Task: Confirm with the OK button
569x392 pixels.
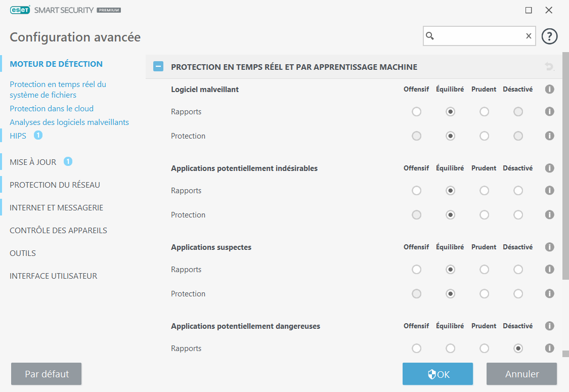Action: point(437,374)
